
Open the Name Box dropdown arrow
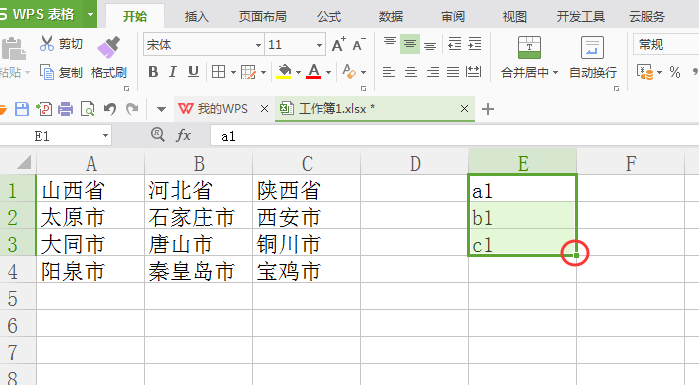[105, 135]
